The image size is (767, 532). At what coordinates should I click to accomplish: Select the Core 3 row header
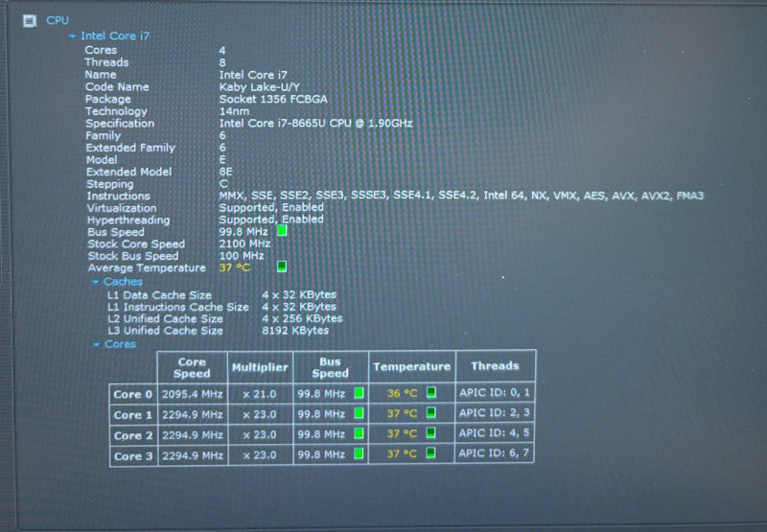pyautogui.click(x=133, y=456)
